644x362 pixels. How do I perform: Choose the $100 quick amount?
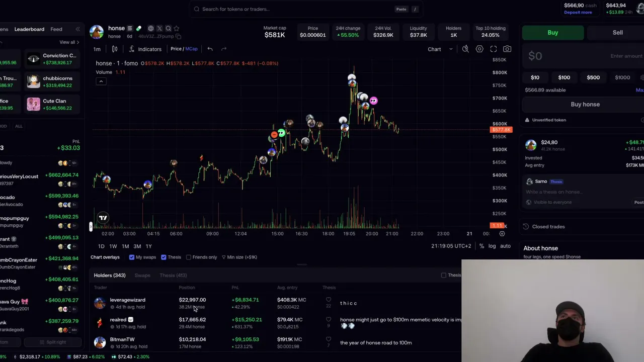tap(564, 77)
